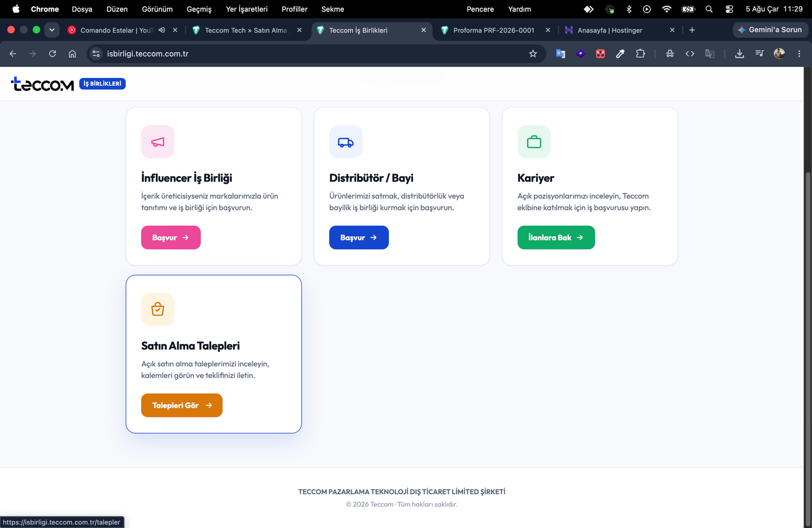Viewport: 812px width, 528px height.
Task: Open a new tab with plus button
Action: [692, 30]
